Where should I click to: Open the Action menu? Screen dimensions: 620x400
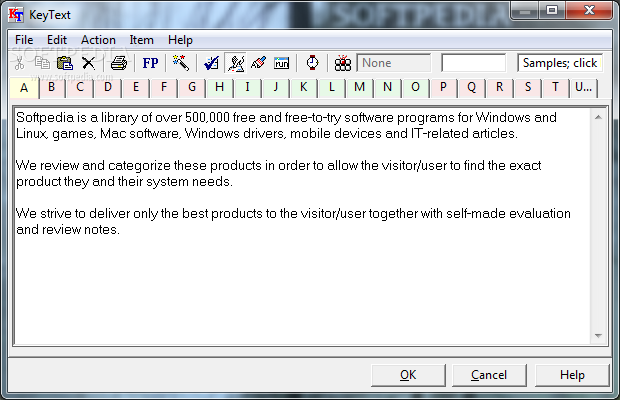tap(98, 40)
